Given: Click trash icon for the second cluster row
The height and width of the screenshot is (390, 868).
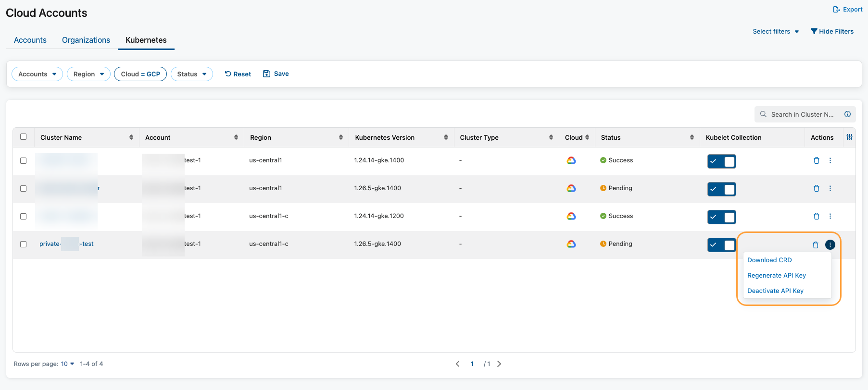Looking at the screenshot, I should [816, 189].
